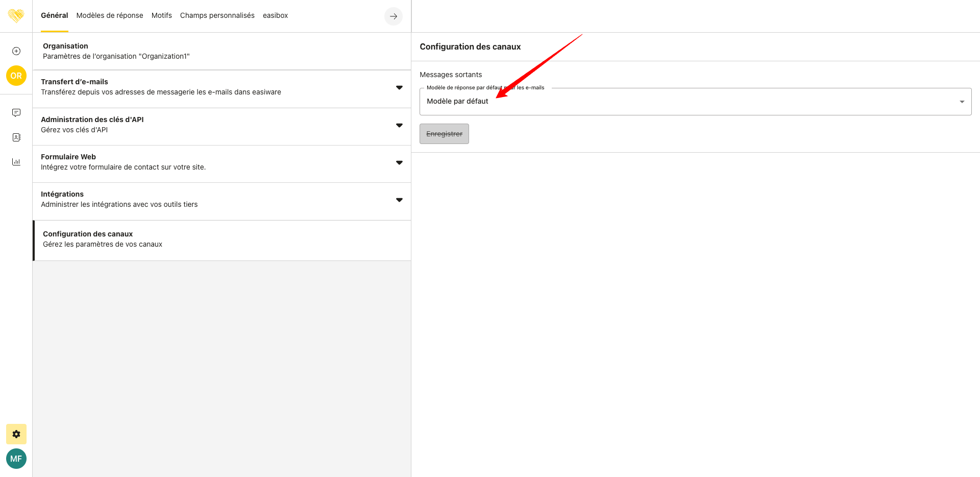Screen dimensions: 980x477
Task: Open the conversations chat icon
Action: pyautogui.click(x=16, y=113)
